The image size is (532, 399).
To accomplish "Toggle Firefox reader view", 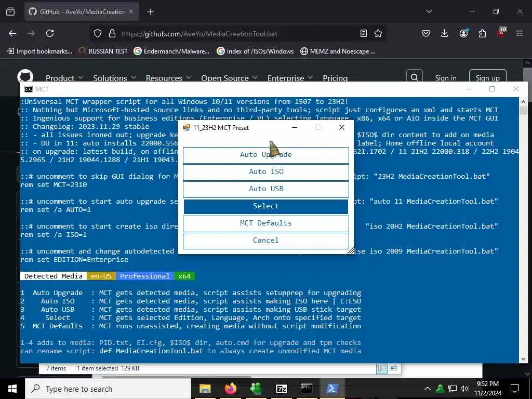I will (363, 33).
